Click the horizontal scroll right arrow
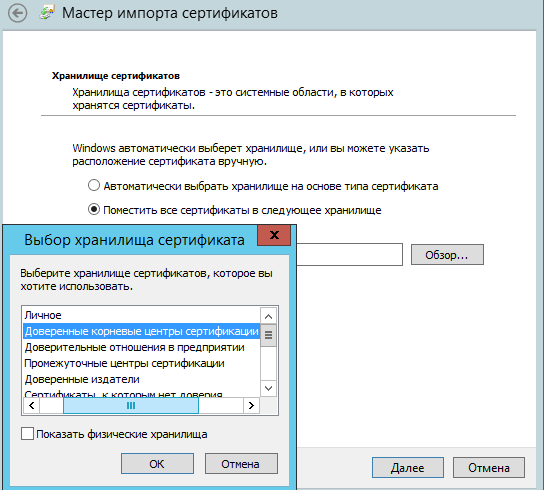This screenshot has width=544, height=490. tap(251, 405)
